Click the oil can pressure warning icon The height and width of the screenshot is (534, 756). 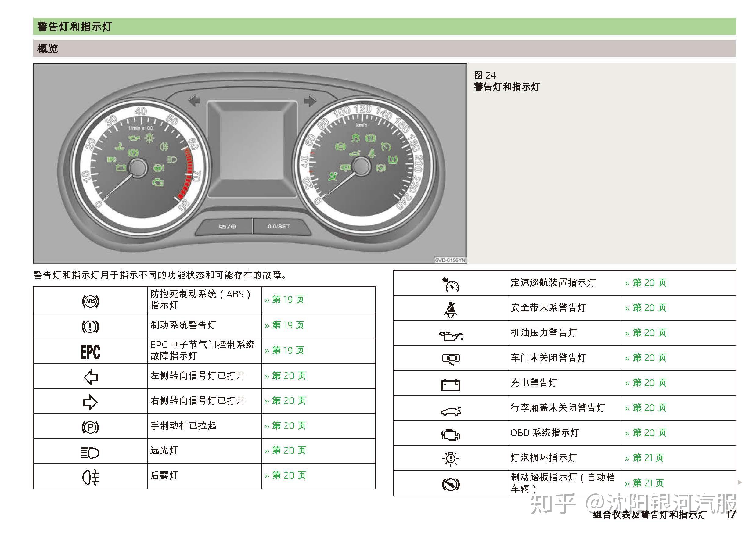coord(451,335)
